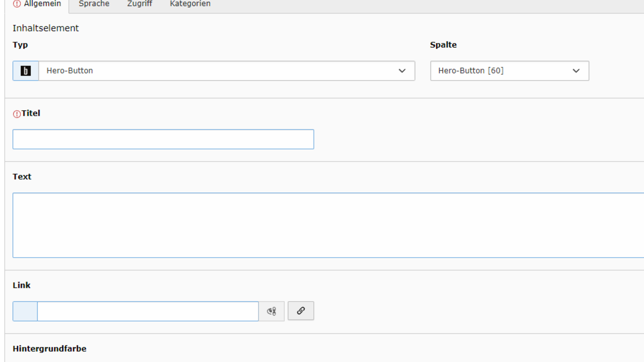Click inside the Text textarea
This screenshot has height=362, width=644.
[328, 225]
